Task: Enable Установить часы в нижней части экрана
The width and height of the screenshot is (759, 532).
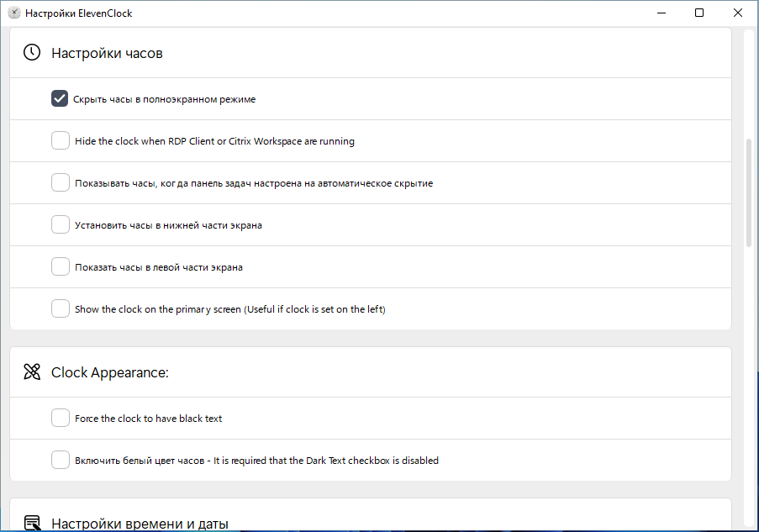Action: coord(61,224)
